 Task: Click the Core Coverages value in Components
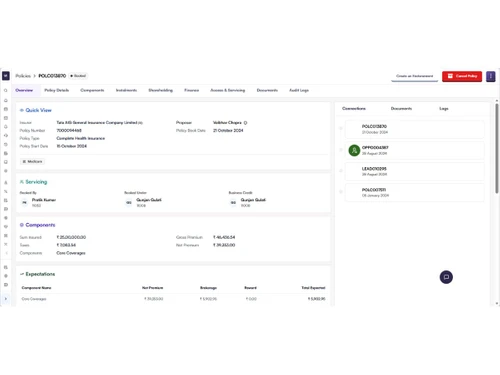[71, 253]
